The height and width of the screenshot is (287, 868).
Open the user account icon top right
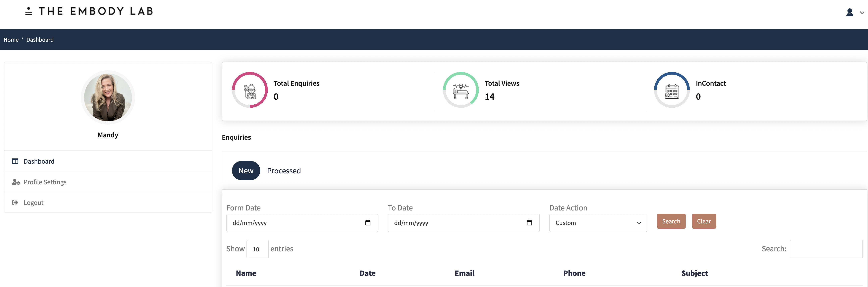[x=850, y=13]
